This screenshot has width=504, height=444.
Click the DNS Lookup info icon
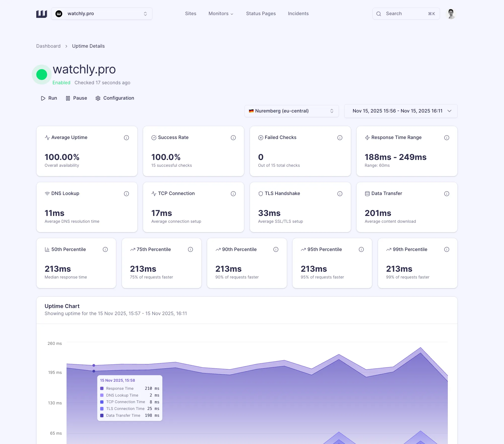coord(127,194)
